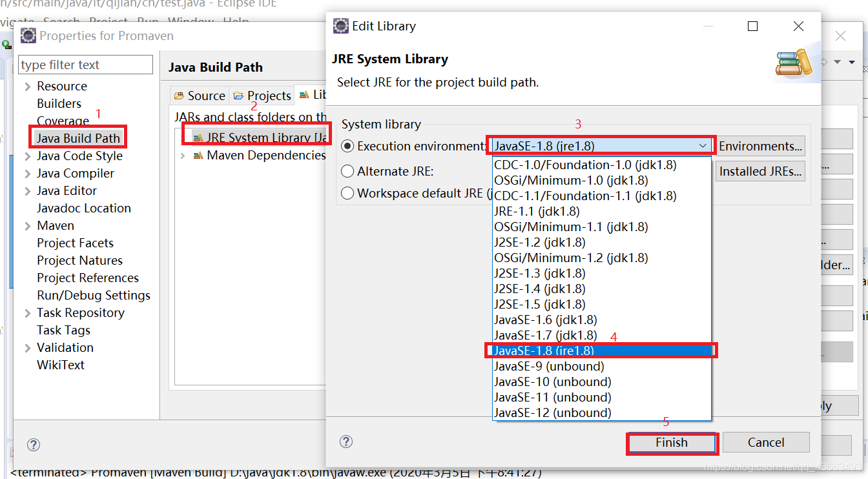Open the Environments... button
The image size is (868, 479).
(x=760, y=146)
